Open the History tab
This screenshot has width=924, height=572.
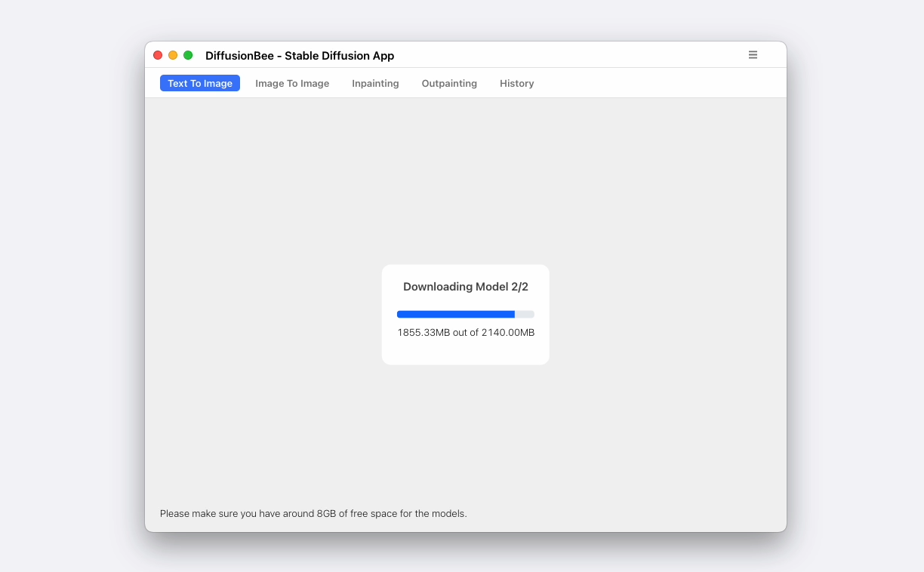click(x=517, y=83)
